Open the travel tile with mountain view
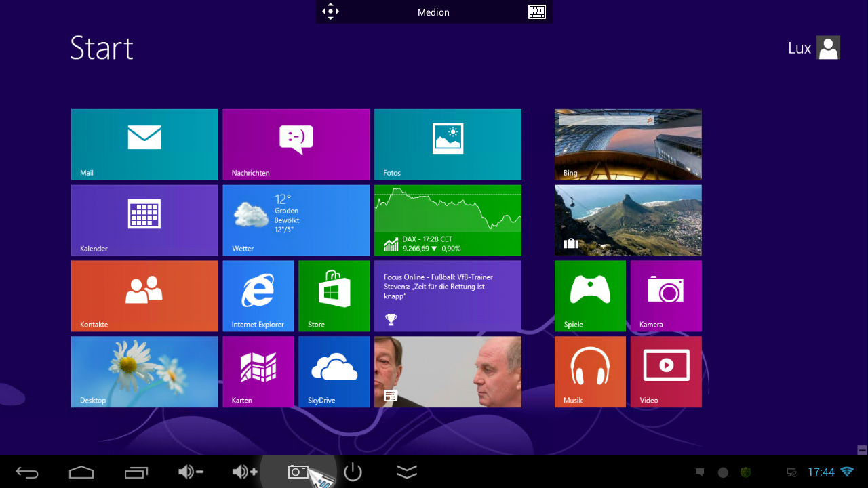Screen dimensions: 868x488 [628, 220]
